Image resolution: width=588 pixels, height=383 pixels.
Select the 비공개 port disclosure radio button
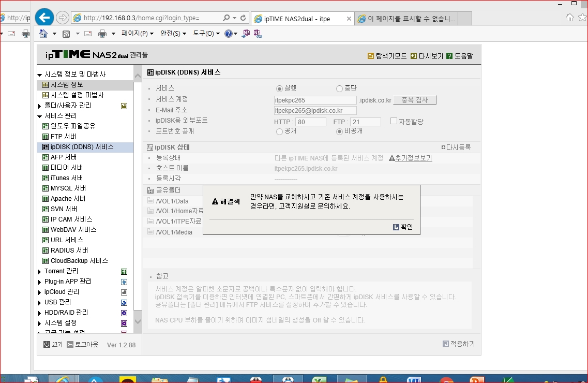339,131
